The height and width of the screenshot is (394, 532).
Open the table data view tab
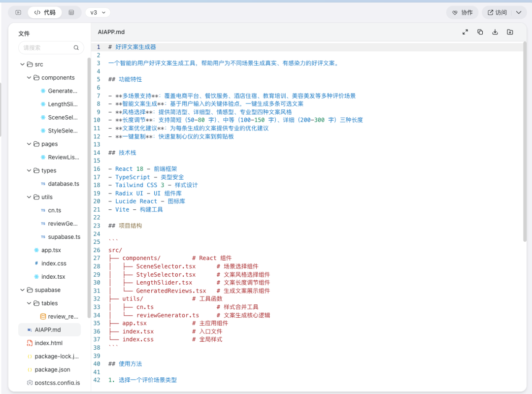tap(71, 13)
